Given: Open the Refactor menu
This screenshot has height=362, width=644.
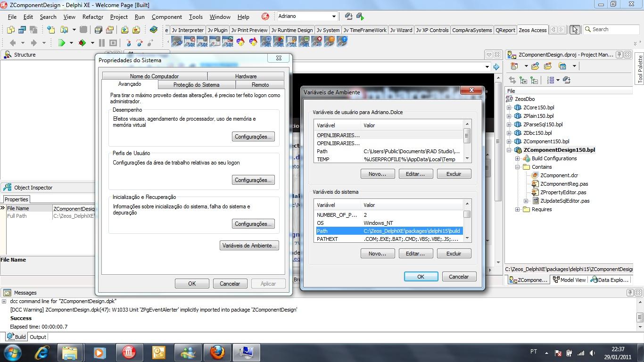Looking at the screenshot, I should point(92,17).
